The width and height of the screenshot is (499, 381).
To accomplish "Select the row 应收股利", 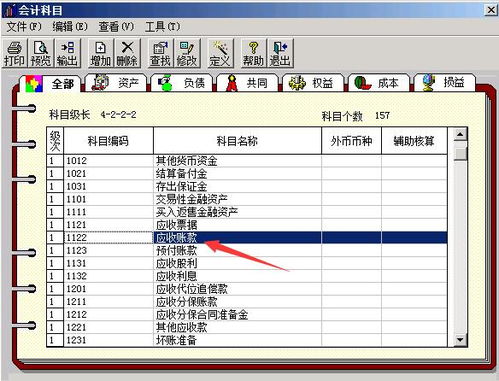I will tap(247, 263).
